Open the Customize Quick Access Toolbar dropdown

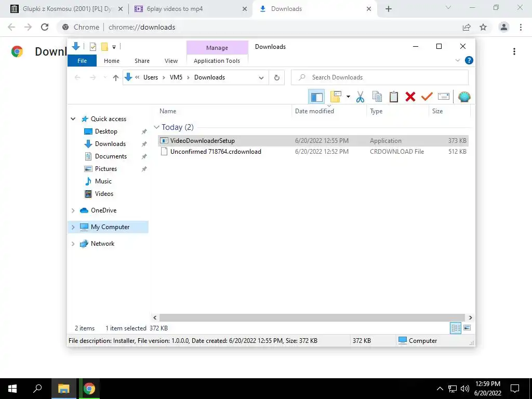(114, 47)
